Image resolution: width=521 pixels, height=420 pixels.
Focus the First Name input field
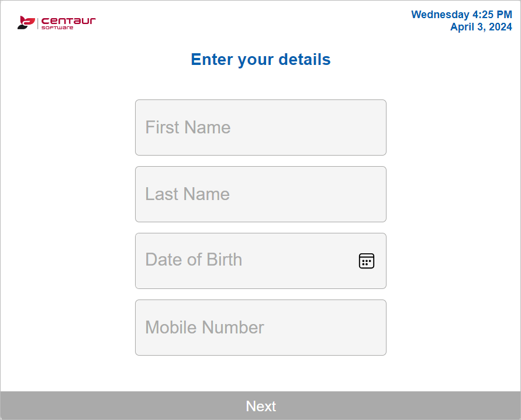click(260, 128)
